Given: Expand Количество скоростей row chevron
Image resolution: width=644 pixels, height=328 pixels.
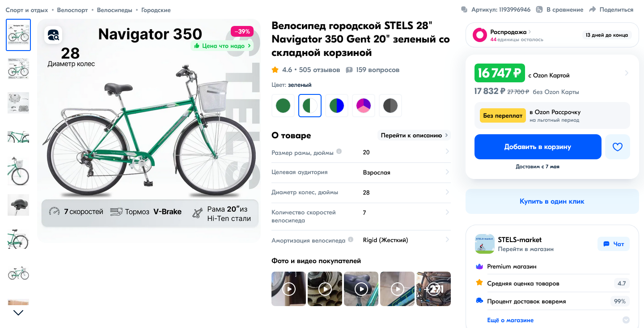Looking at the screenshot, I should coord(447,213).
